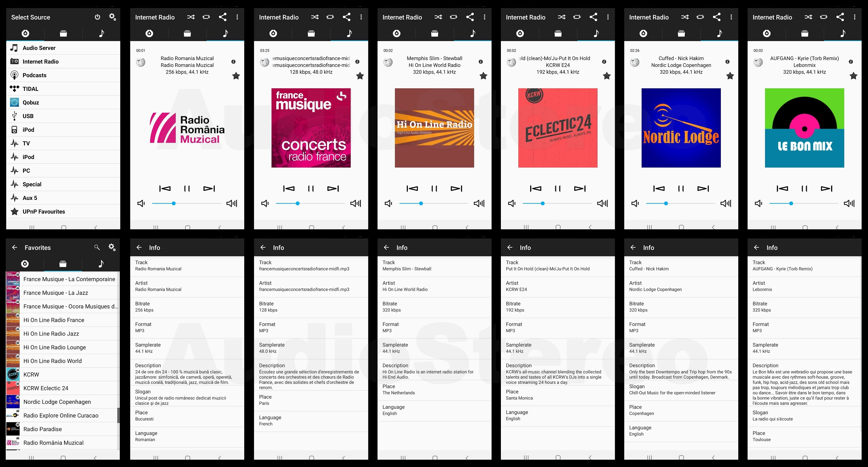Image resolution: width=868 pixels, height=467 pixels.
Task: Open the TIDAL source
Action: coord(63,89)
